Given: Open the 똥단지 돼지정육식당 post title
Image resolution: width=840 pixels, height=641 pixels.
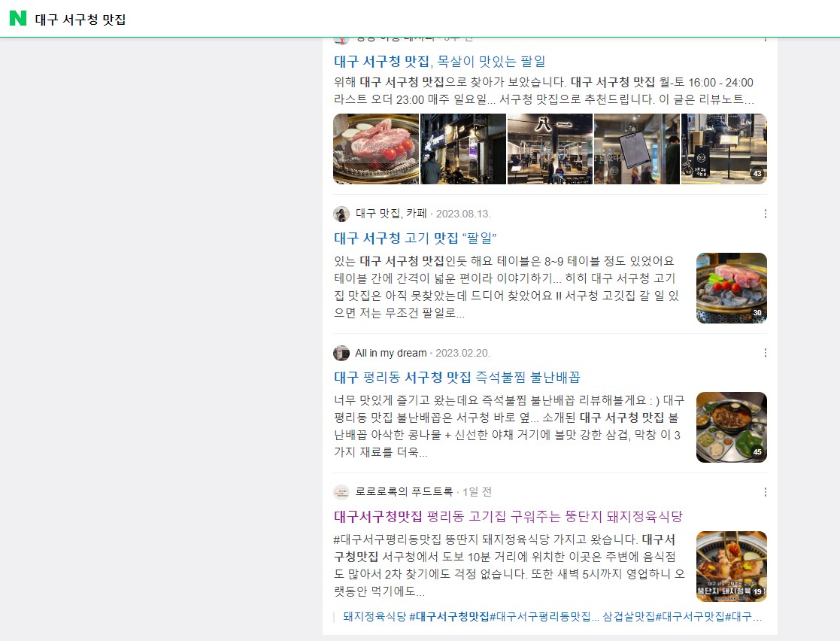Looking at the screenshot, I should pyautogui.click(x=508, y=517).
